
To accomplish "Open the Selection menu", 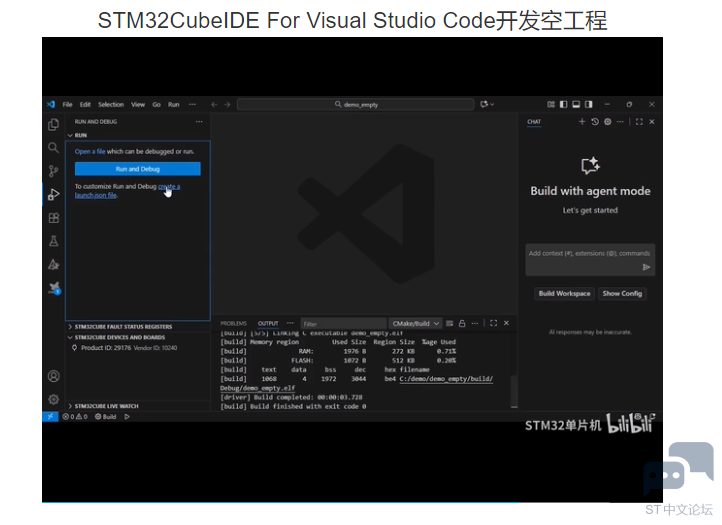I will pyautogui.click(x=111, y=105).
